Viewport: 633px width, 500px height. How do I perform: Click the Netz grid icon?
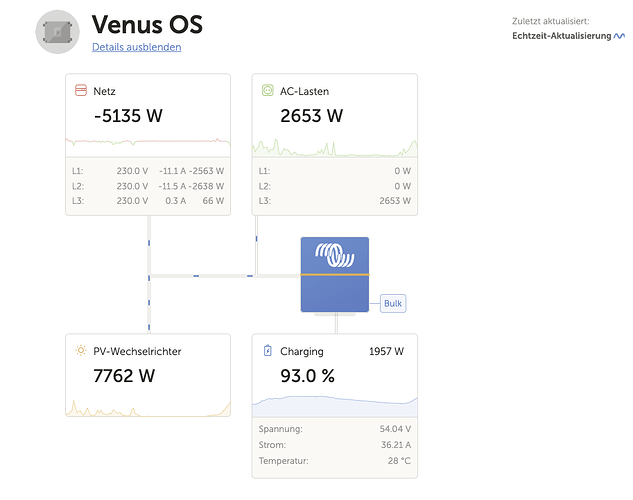(81, 90)
